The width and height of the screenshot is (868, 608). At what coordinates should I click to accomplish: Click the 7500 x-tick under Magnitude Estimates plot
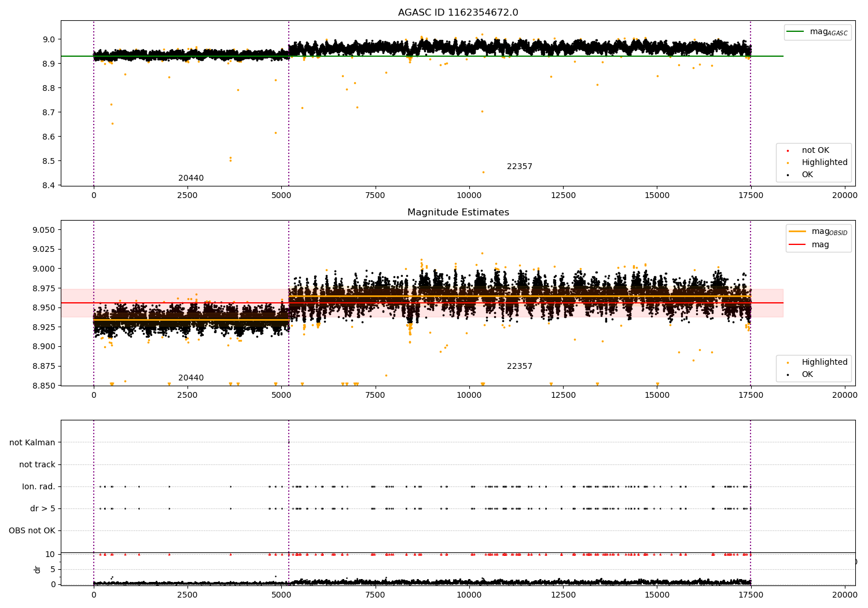click(x=375, y=395)
